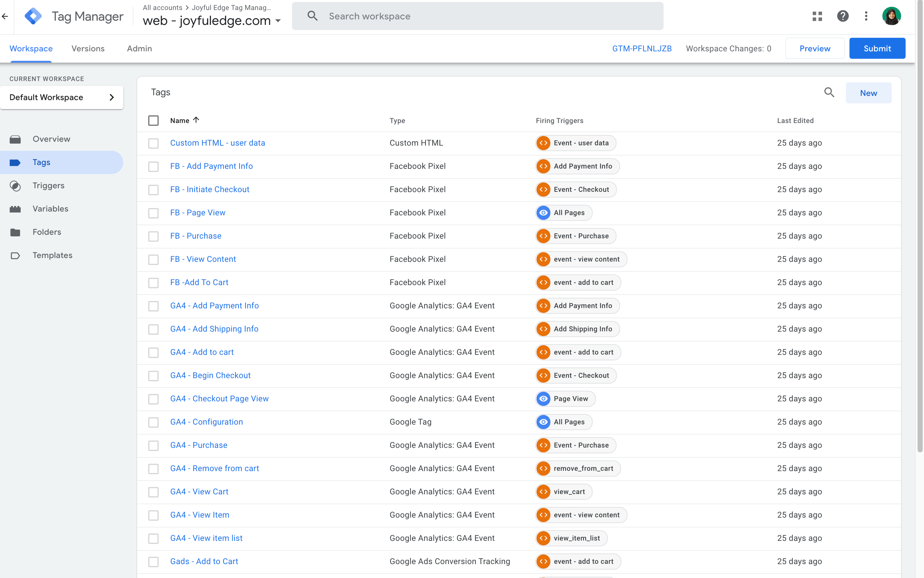Click the Templates icon in the sidebar
Image resolution: width=924 pixels, height=578 pixels.
pyautogui.click(x=15, y=256)
